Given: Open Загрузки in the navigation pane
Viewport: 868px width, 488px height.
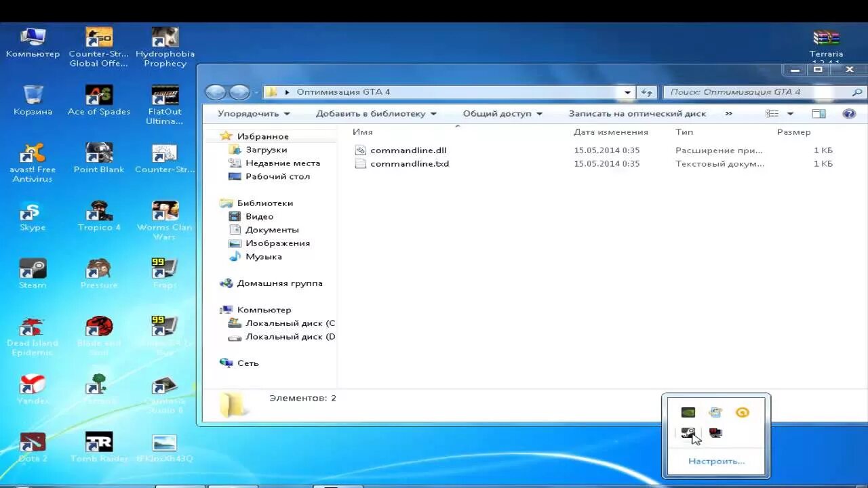Looking at the screenshot, I should point(266,150).
